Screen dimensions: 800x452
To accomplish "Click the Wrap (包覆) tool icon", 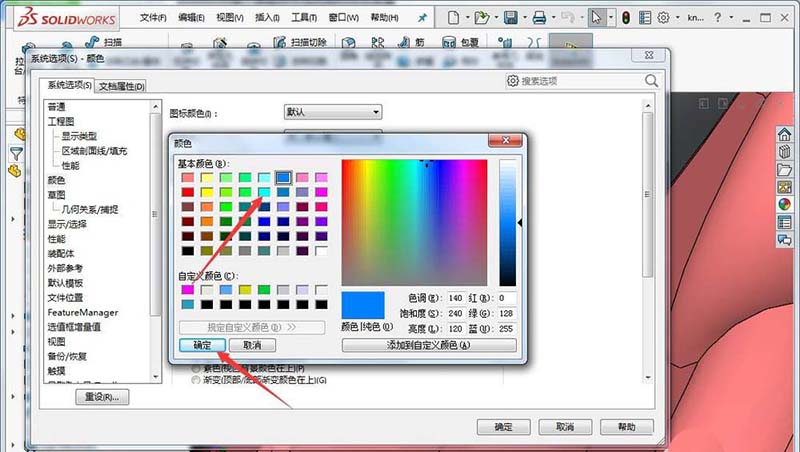I will click(449, 42).
